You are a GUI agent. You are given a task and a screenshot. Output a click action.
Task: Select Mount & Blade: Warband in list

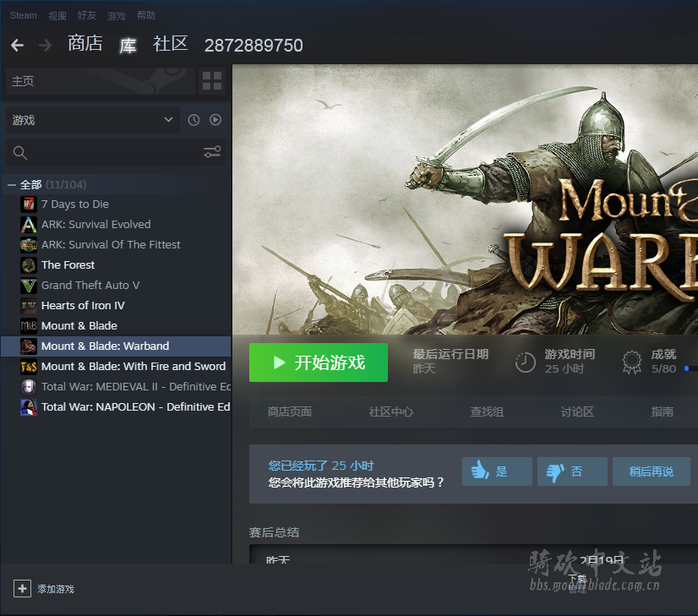pyautogui.click(x=116, y=346)
